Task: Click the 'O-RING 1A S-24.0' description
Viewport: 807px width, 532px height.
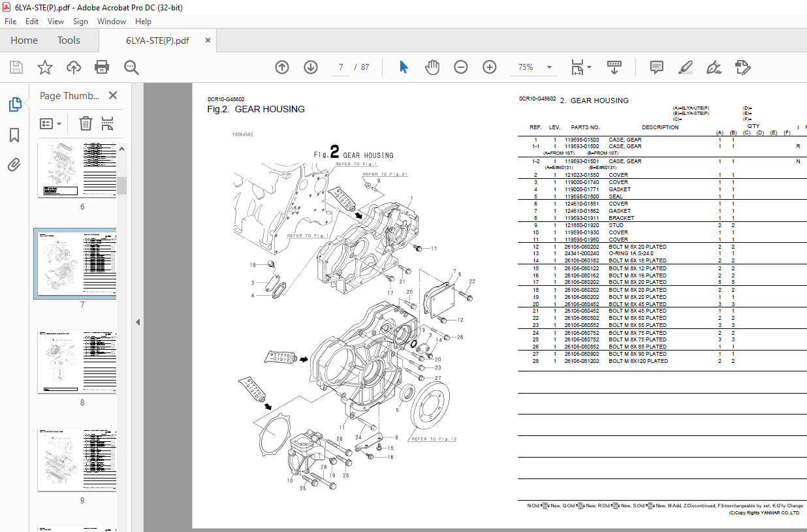Action: 631,253
